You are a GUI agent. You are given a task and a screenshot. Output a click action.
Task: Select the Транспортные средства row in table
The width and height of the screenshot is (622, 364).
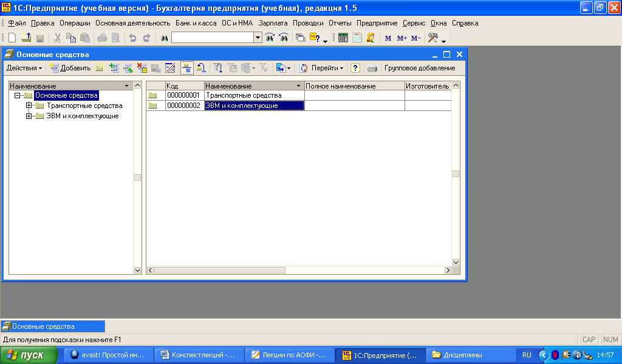click(298, 95)
